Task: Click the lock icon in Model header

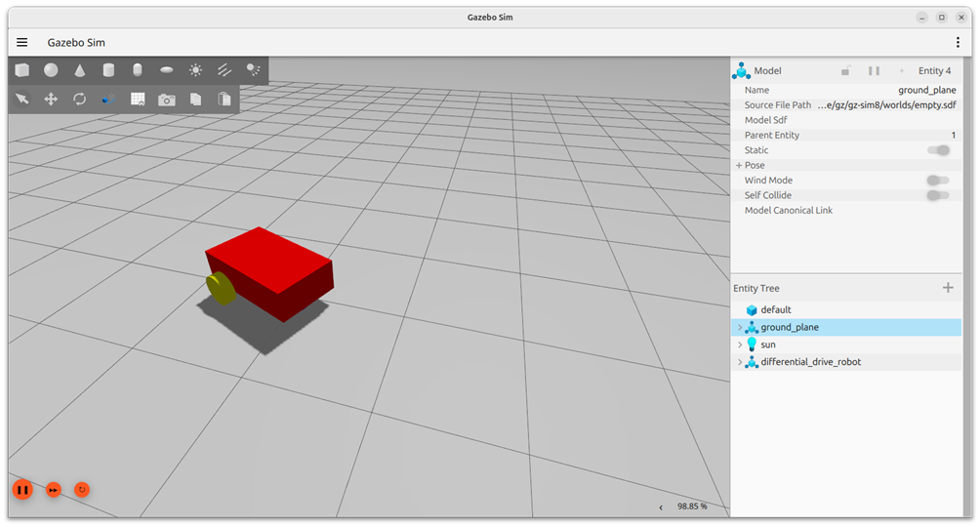Action: [x=845, y=70]
